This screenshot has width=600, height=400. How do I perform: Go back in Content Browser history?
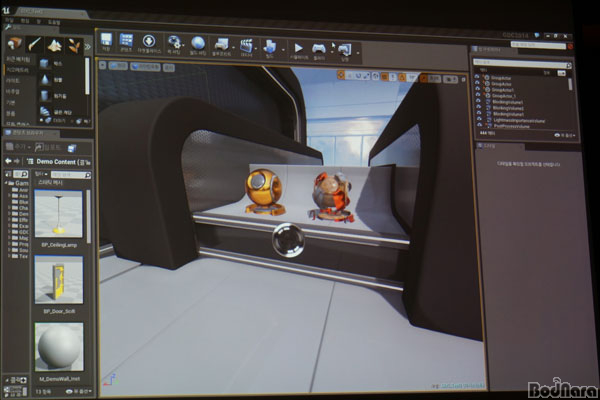[x=8, y=161]
